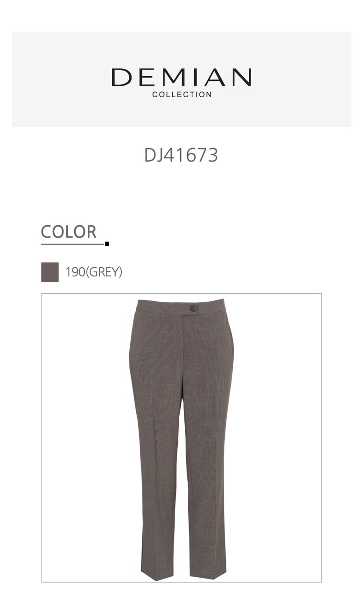Image resolution: width=364 pixels, height=598 pixels.
Task: Choose the grey color swatch
Action: [x=50, y=272]
